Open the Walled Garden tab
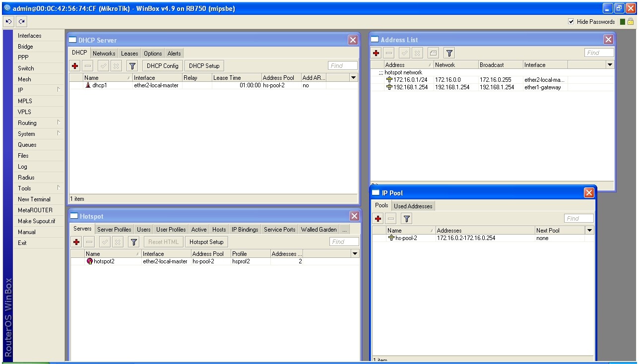 [x=319, y=230]
